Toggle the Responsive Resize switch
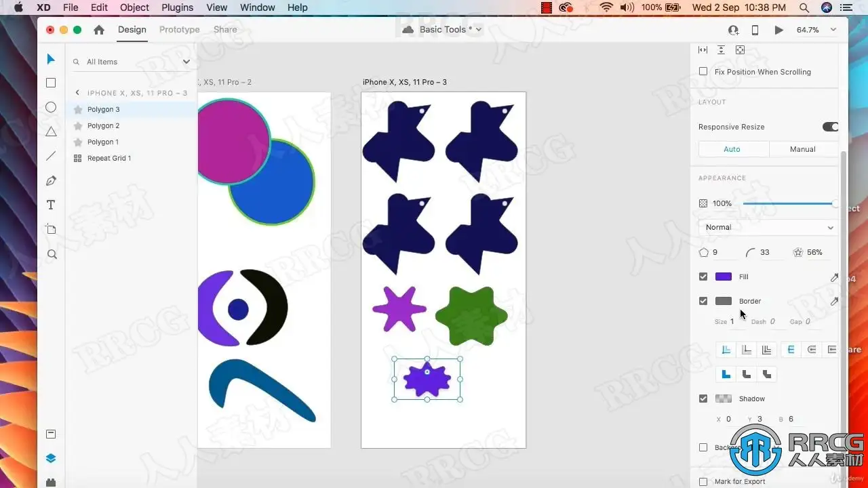 click(x=830, y=127)
